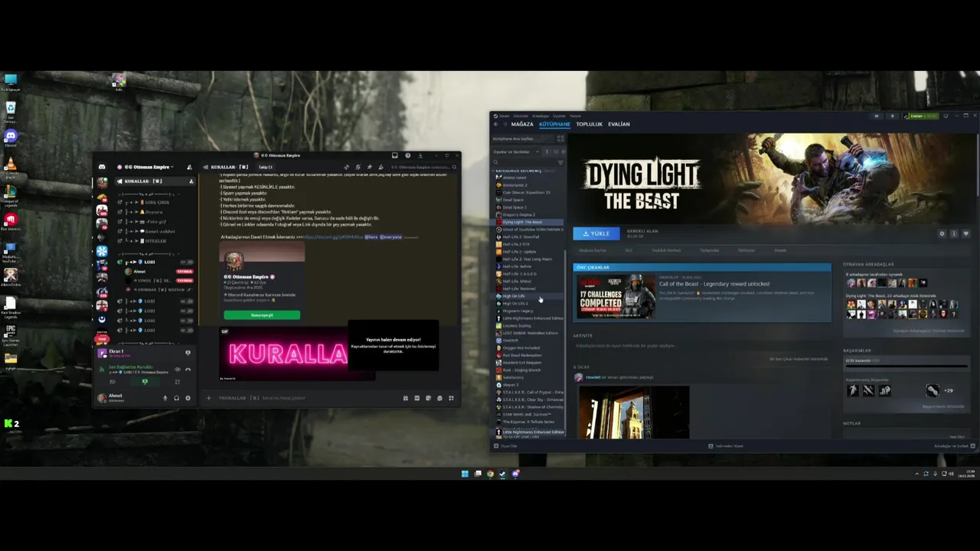Viewport: 980px width, 551px height.
Task: Open game info icon on Steam page
Action: [954, 233]
